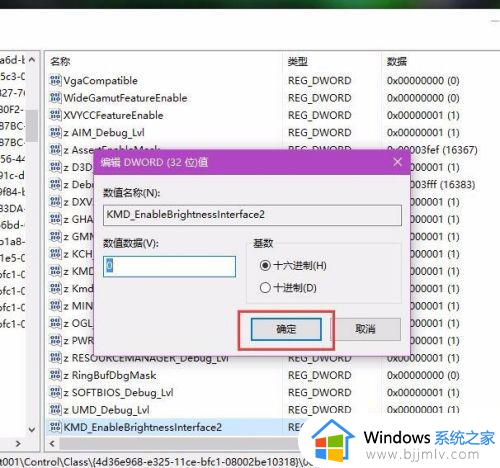
Task: Select the z RingBufDbgMask entry name
Action: pos(110,375)
